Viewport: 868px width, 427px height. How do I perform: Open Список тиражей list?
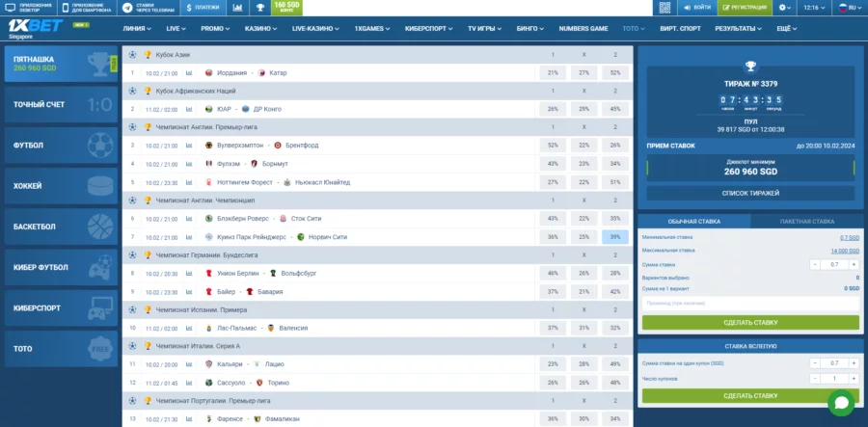[x=750, y=193]
